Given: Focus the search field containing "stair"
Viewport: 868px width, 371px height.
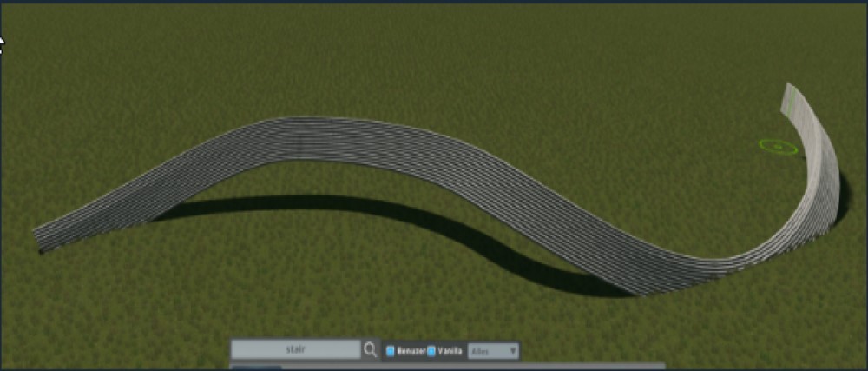Looking at the screenshot, I should coord(295,350).
